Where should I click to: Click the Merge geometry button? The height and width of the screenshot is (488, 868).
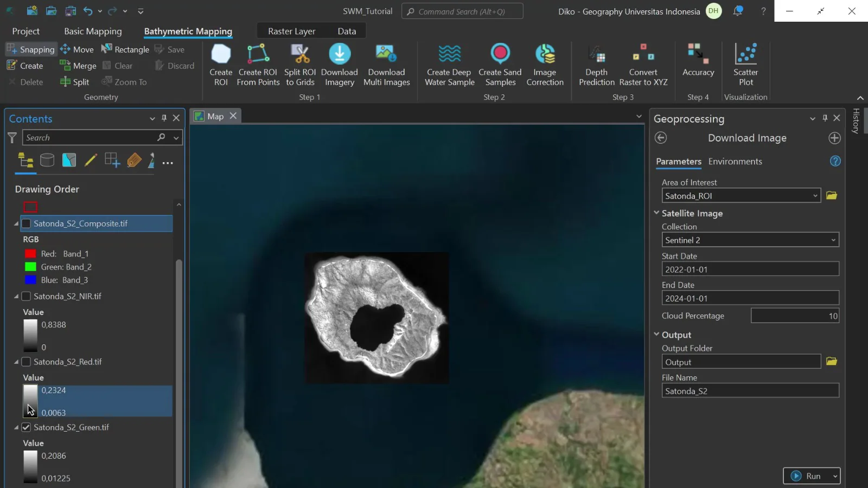[78, 66]
